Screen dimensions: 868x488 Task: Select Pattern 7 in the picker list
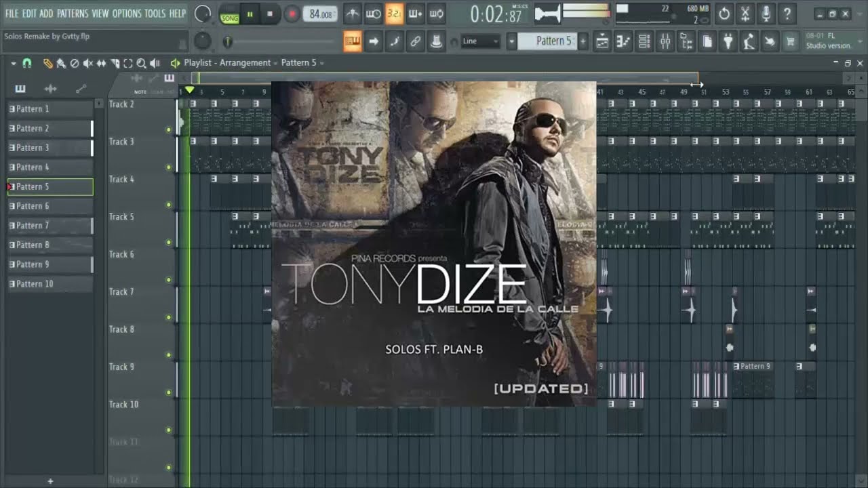[50, 225]
